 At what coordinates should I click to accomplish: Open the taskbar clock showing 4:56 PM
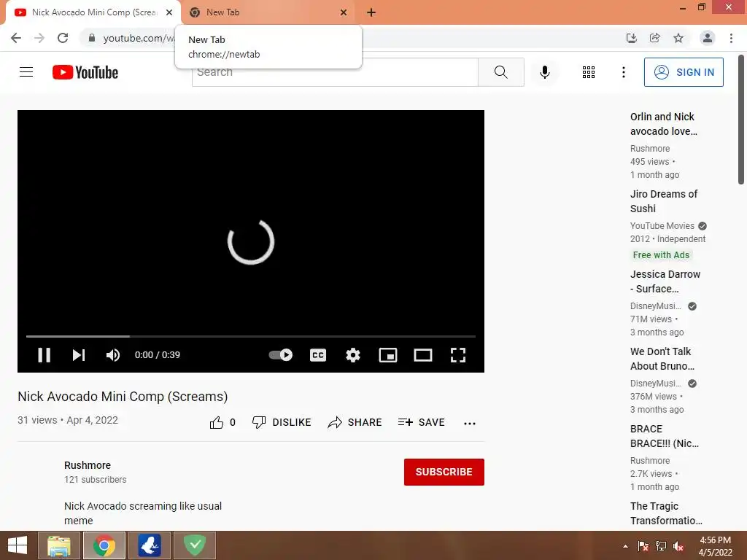[715, 546]
